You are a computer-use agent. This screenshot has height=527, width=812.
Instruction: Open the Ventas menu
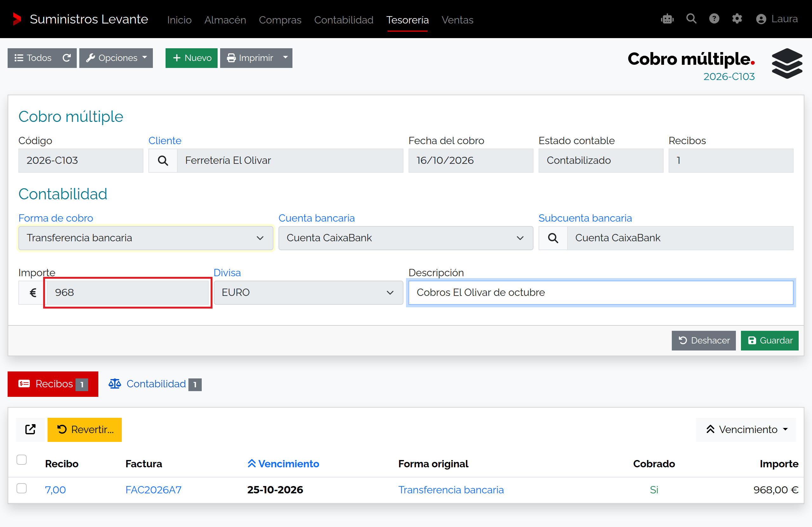tap(457, 20)
